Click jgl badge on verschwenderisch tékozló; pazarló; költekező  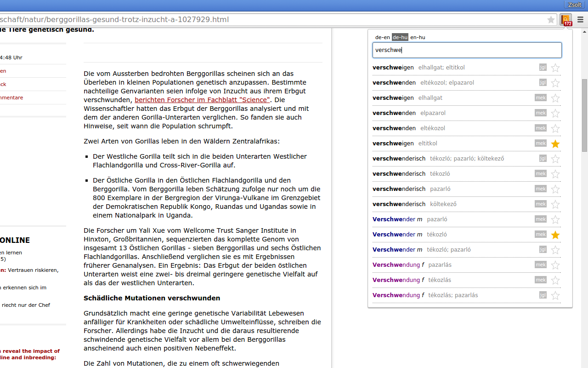(x=543, y=159)
